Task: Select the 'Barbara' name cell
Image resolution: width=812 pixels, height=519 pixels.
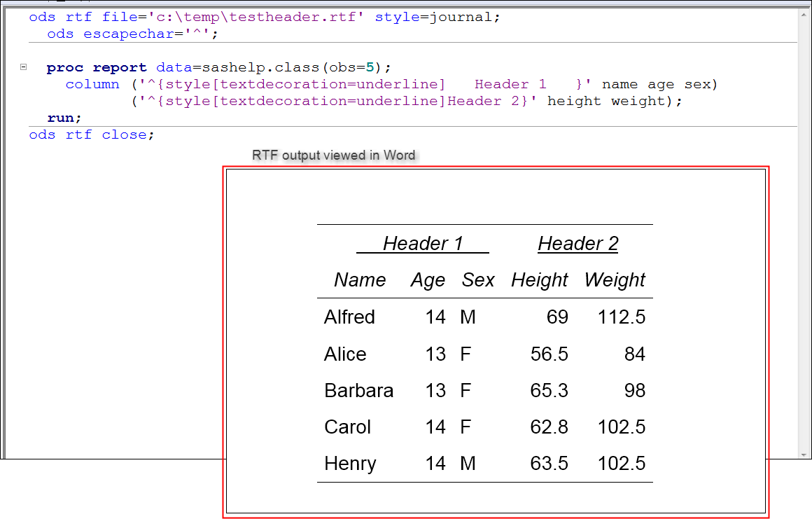Action: [x=358, y=390]
